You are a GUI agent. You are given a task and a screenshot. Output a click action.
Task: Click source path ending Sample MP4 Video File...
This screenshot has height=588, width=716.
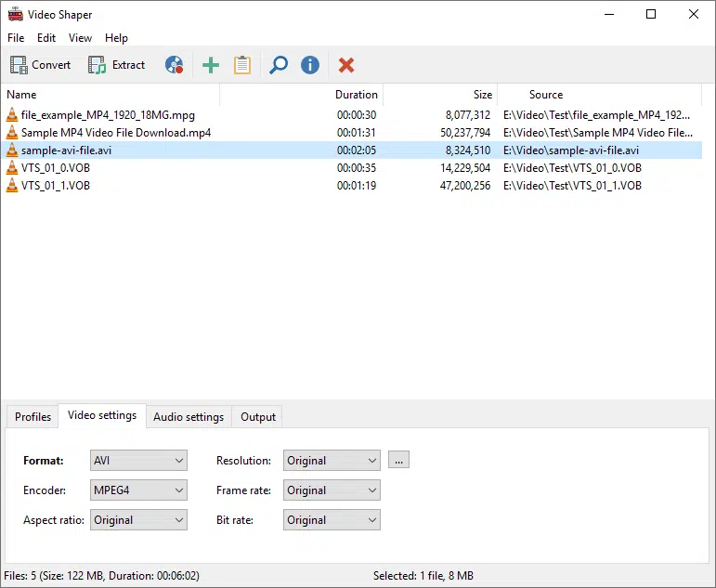(598, 133)
